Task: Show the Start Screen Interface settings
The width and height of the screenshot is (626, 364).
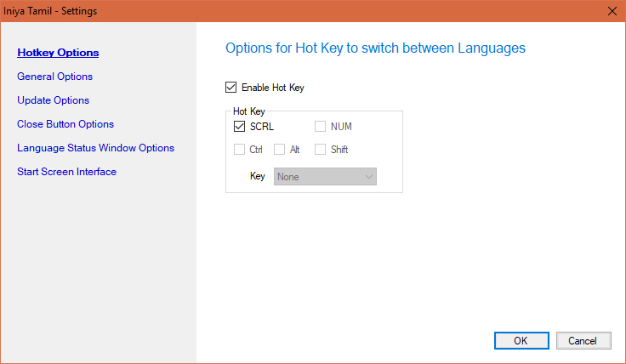Action: [66, 172]
